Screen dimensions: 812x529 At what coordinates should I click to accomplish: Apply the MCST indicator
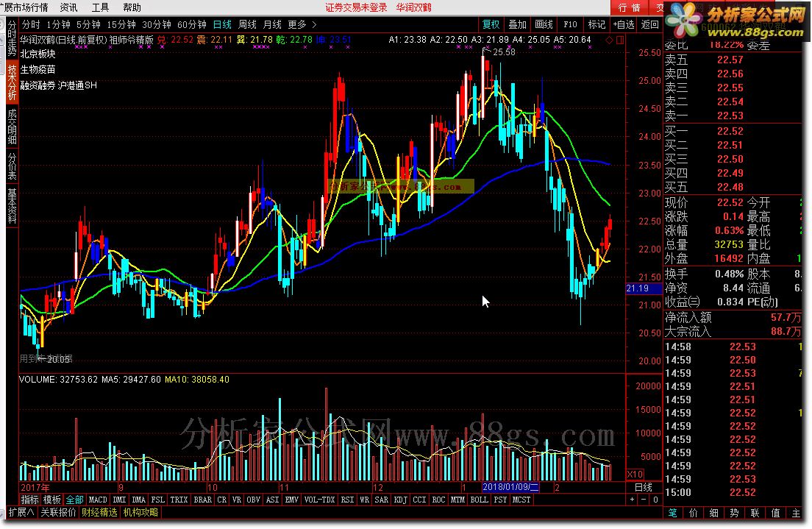(521, 500)
